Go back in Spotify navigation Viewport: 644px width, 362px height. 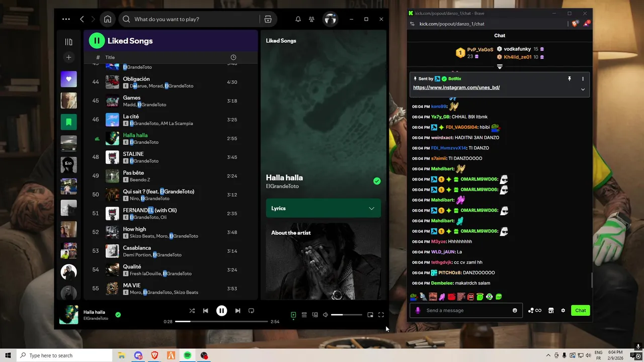coord(82,19)
